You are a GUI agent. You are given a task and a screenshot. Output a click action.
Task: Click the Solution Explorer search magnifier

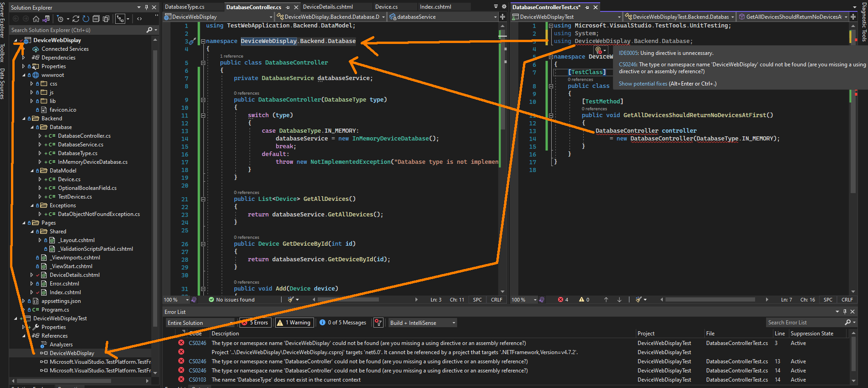tap(149, 30)
